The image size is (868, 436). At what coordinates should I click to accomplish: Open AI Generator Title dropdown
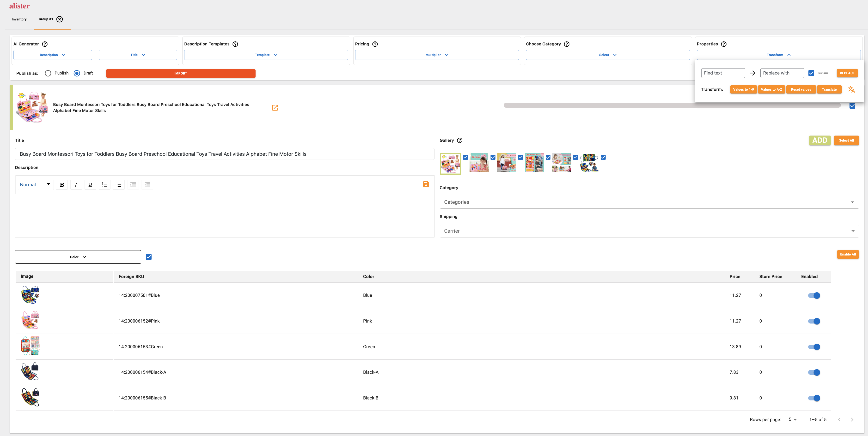pos(138,55)
